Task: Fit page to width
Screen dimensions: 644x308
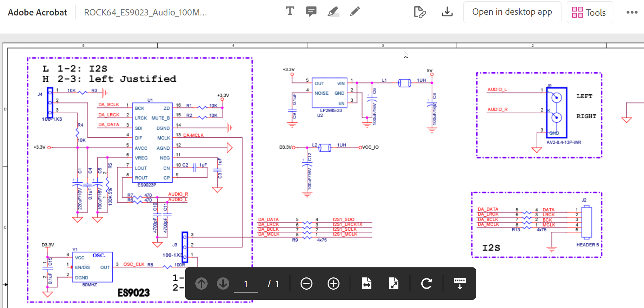Action: [x=367, y=284]
